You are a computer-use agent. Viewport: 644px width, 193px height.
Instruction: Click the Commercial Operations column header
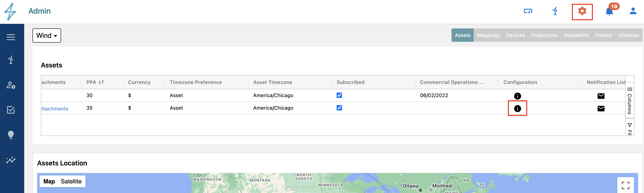452,82
